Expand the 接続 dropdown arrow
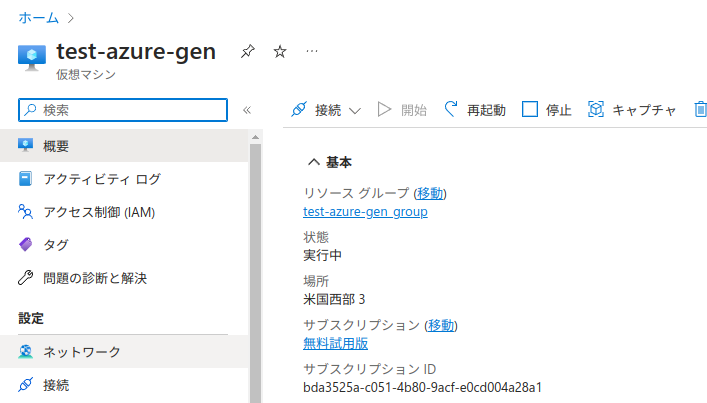This screenshot has width=707, height=403. 355,111
